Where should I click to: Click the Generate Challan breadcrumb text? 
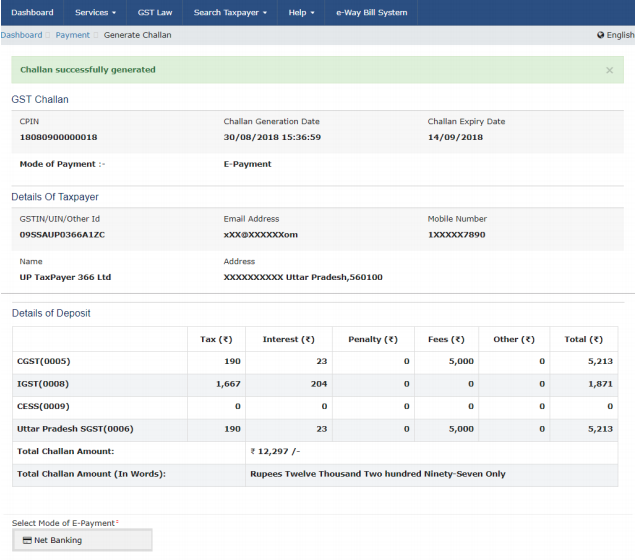[x=137, y=35]
